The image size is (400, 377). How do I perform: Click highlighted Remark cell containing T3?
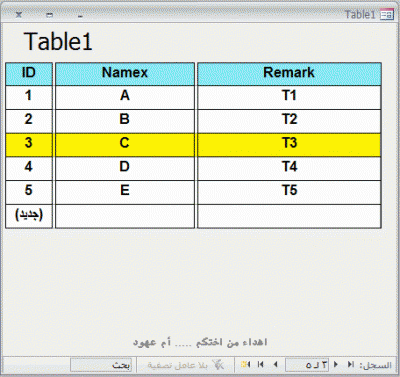[x=289, y=145]
